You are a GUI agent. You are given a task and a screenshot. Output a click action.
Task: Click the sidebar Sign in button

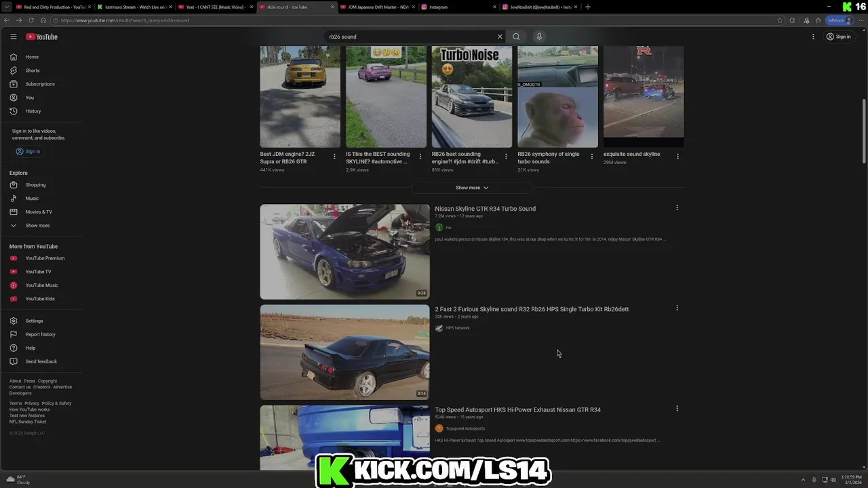[x=28, y=151]
